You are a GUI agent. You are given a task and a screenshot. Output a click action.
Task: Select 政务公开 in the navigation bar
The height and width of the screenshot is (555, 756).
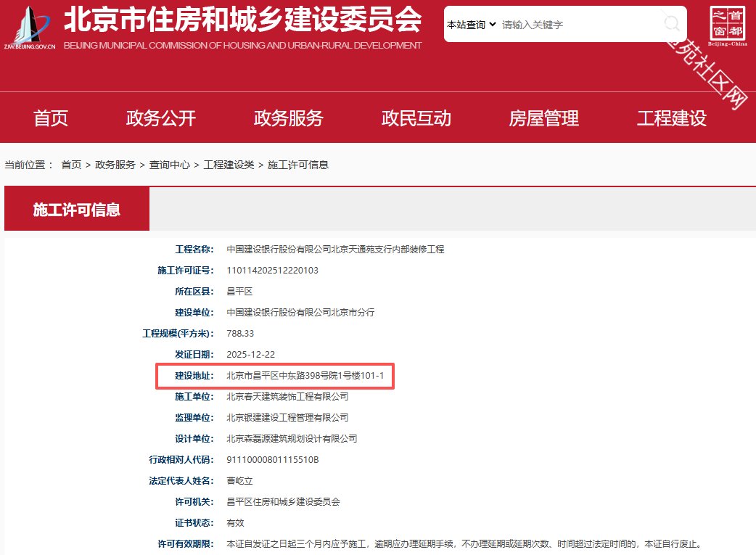tap(161, 118)
